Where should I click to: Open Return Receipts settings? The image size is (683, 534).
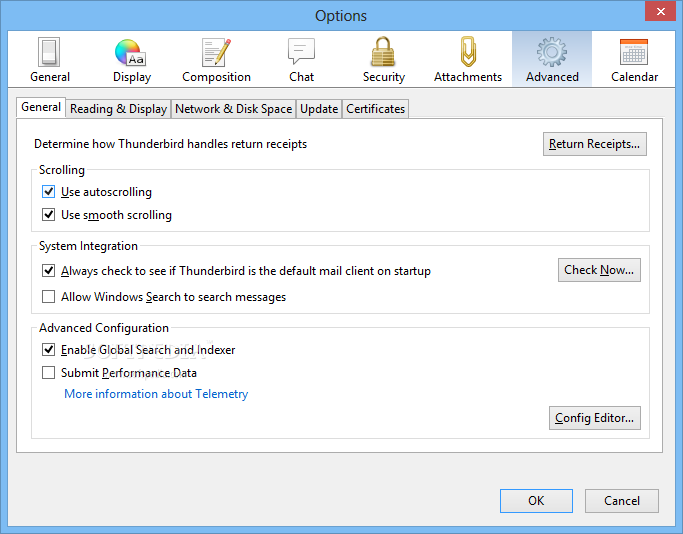pos(595,144)
